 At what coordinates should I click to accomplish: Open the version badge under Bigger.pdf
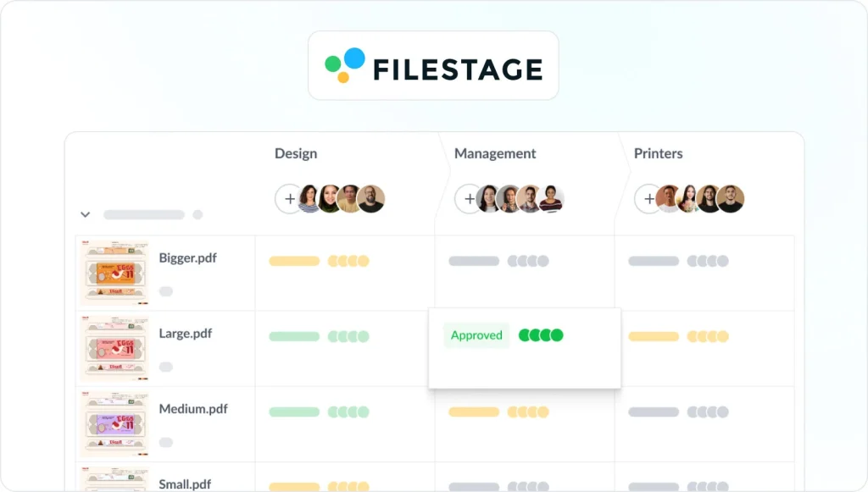165,290
